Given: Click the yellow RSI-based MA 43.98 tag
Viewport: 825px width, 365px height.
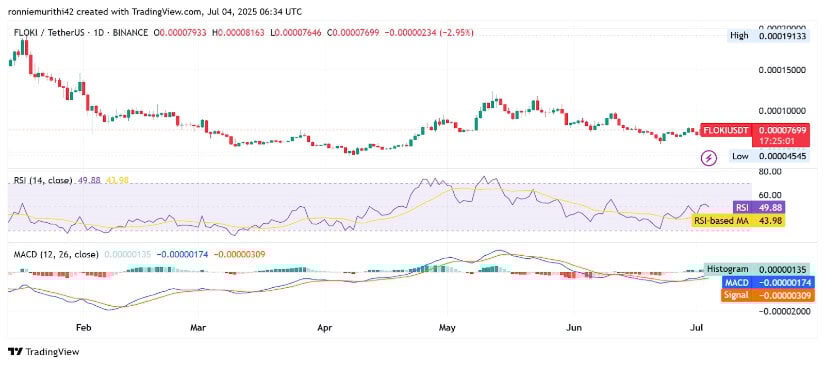Looking at the screenshot, I should (738, 220).
